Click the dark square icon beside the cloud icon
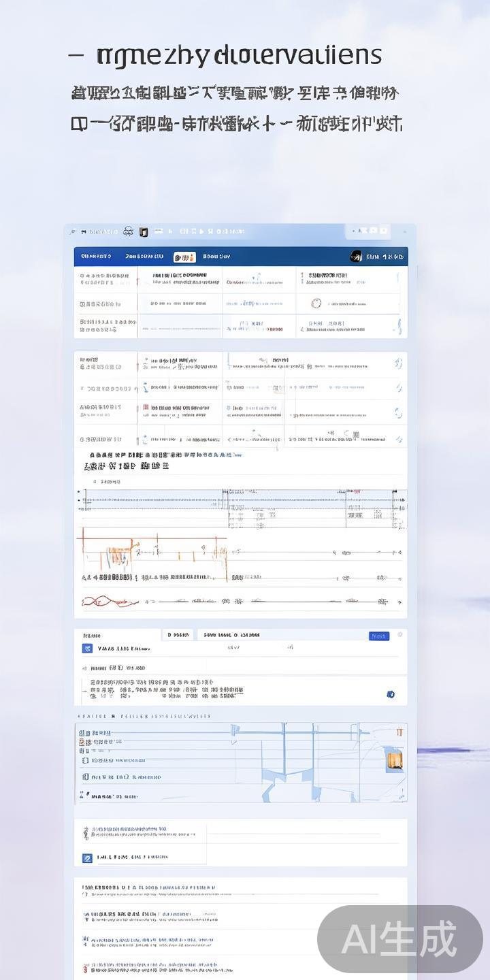 pyautogui.click(x=144, y=232)
